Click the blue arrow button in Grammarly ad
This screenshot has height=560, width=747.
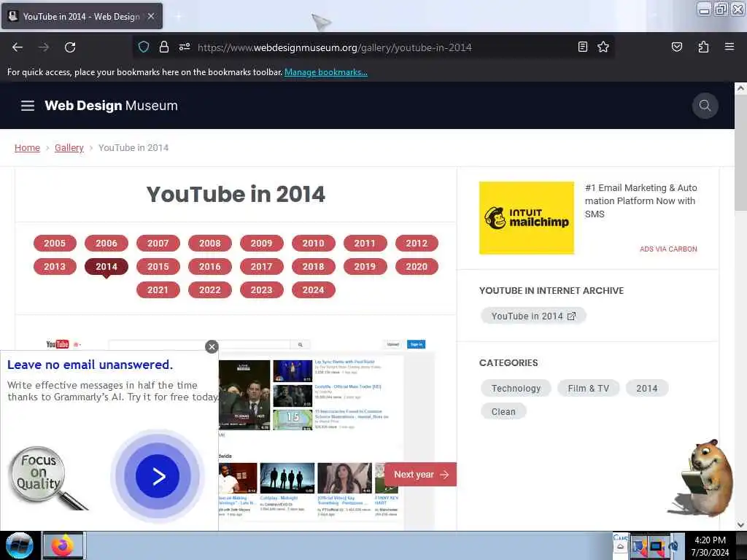coord(158,476)
